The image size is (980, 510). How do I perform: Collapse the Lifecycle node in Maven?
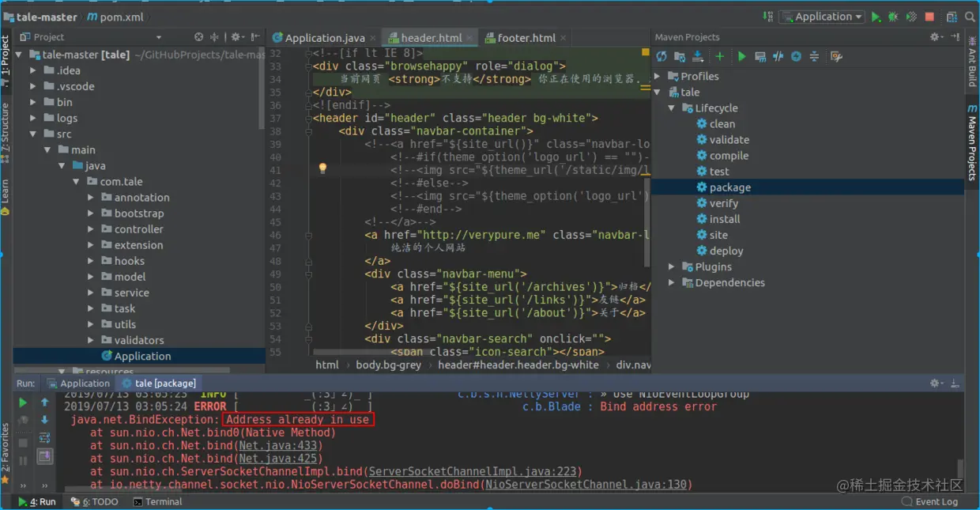[x=671, y=108]
